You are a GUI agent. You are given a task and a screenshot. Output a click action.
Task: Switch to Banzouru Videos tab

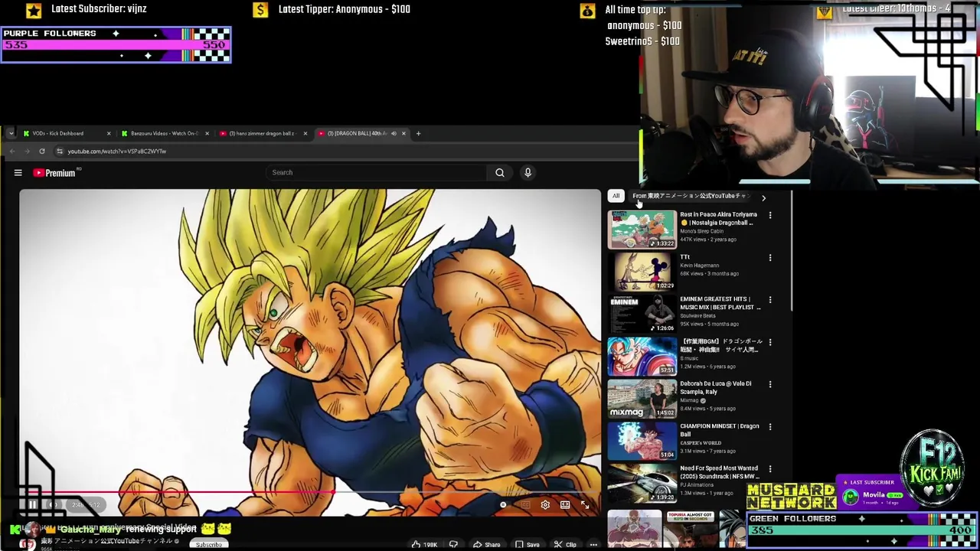coord(163,134)
